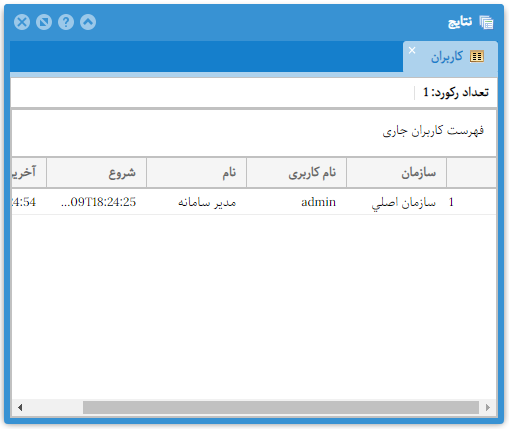Screen dimensions: 509x429
Task: Sort by the سازمان column header
Action: coord(397,172)
